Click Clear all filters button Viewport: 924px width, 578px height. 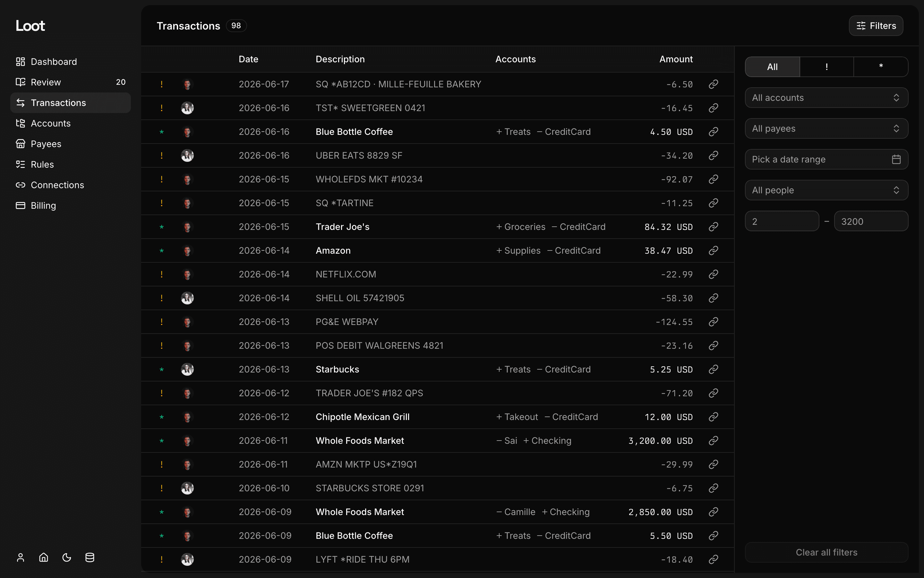click(x=827, y=552)
